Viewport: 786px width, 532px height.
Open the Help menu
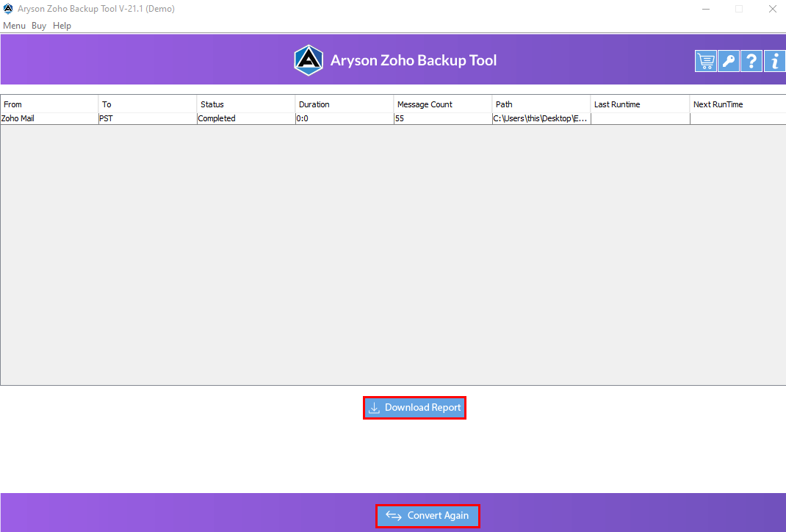(x=62, y=26)
